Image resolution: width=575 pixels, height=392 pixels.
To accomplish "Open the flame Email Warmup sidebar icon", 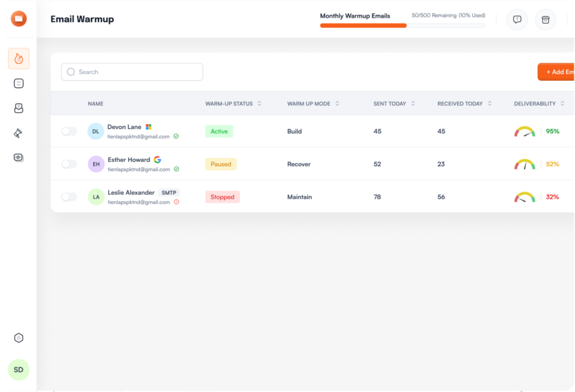I will [x=19, y=58].
